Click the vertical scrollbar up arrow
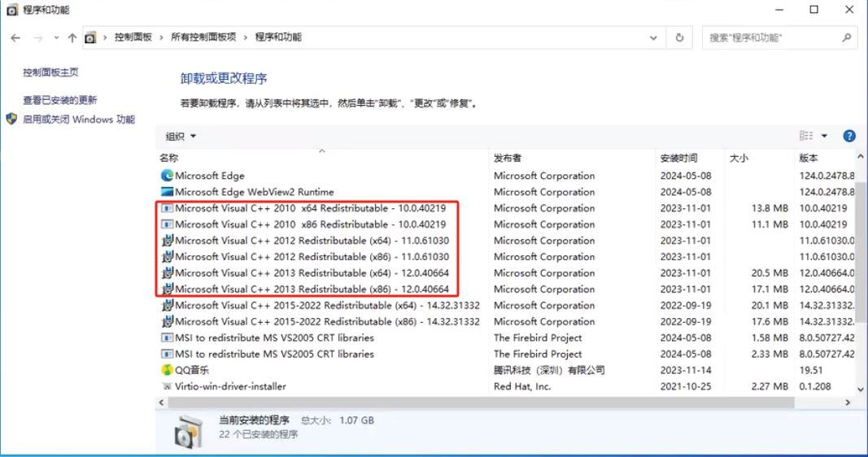 [x=860, y=157]
